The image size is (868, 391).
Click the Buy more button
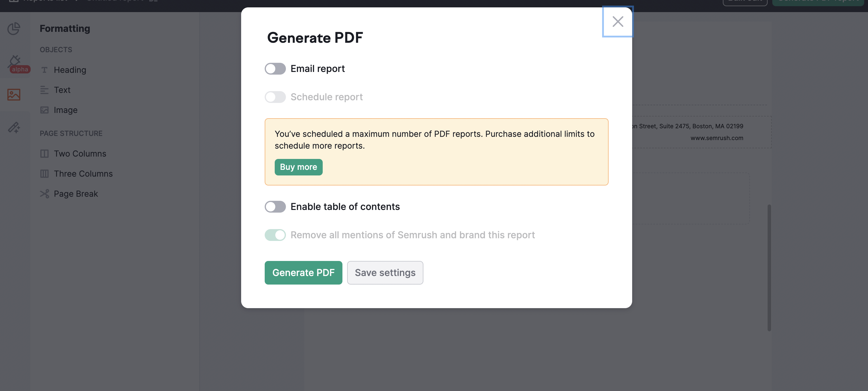(x=298, y=167)
